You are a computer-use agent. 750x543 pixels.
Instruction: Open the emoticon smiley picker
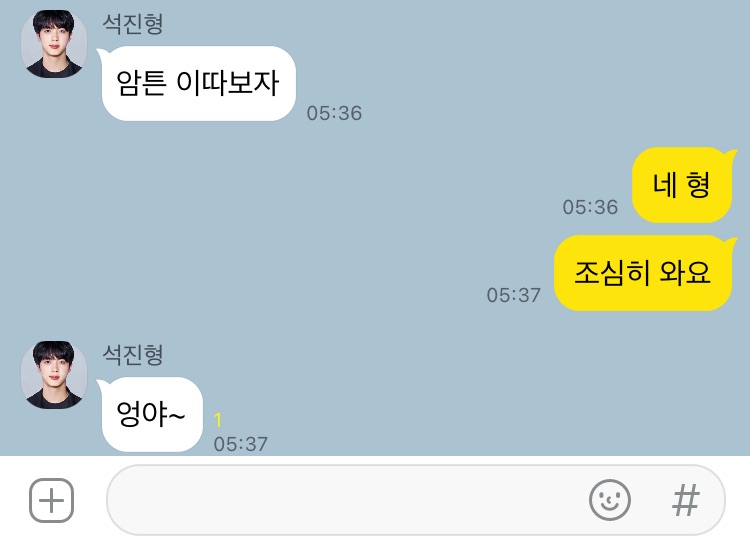pos(609,500)
